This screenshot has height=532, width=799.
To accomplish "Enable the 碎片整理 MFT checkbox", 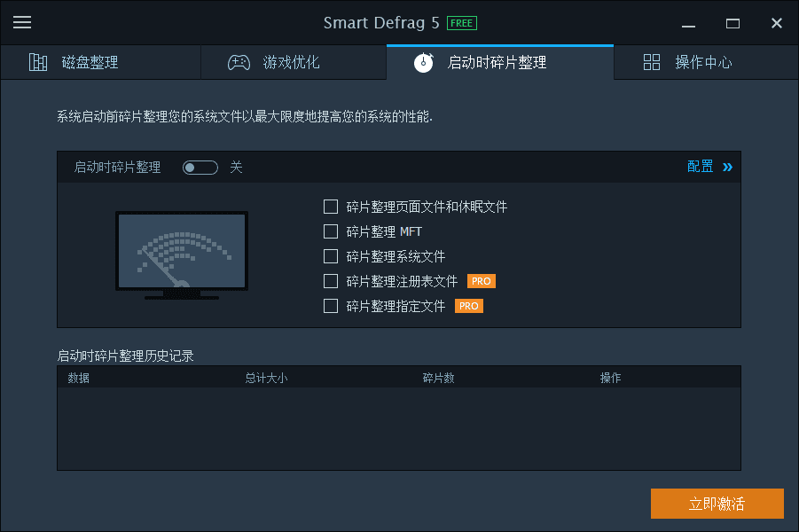I will (331, 231).
